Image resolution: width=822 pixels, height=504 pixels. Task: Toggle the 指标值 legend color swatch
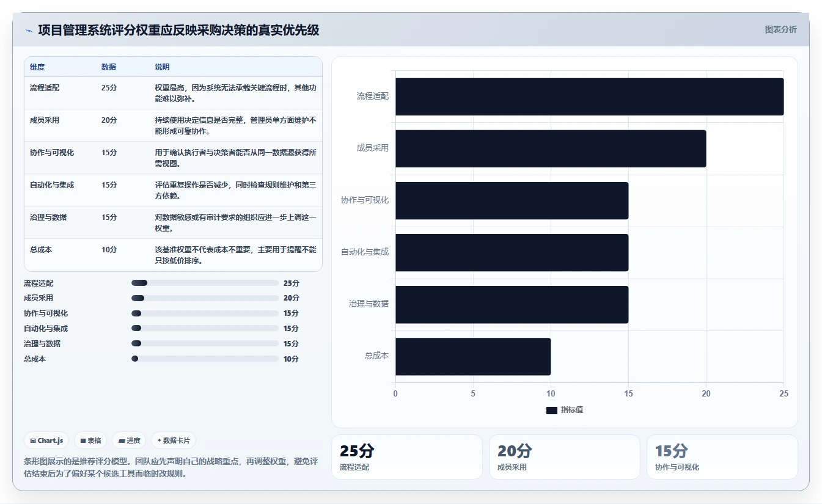coord(551,410)
